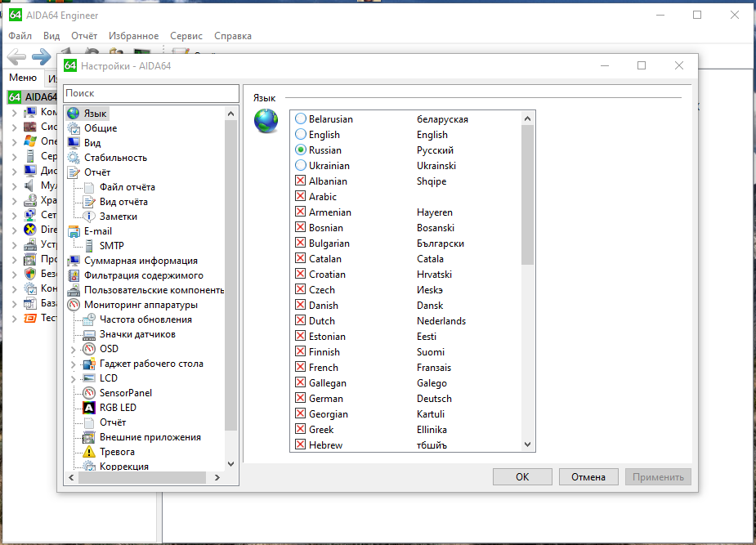
Task: Click the globe icon beside Язык in settings tree
Action: coord(74,114)
